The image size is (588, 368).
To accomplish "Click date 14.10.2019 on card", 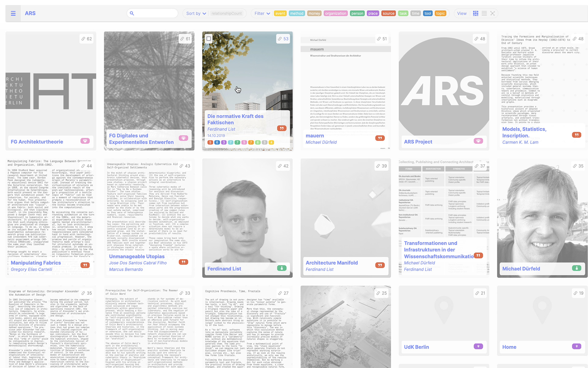I will click(x=216, y=135).
